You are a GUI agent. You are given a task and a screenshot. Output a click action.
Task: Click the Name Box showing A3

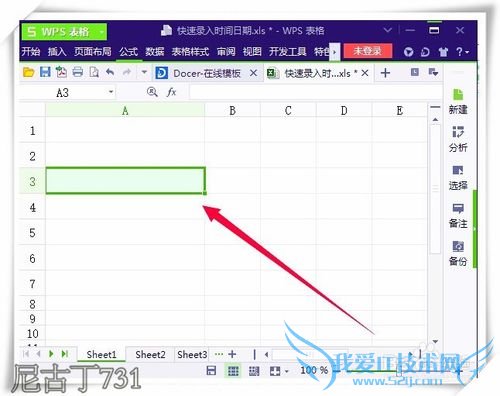click(x=63, y=93)
